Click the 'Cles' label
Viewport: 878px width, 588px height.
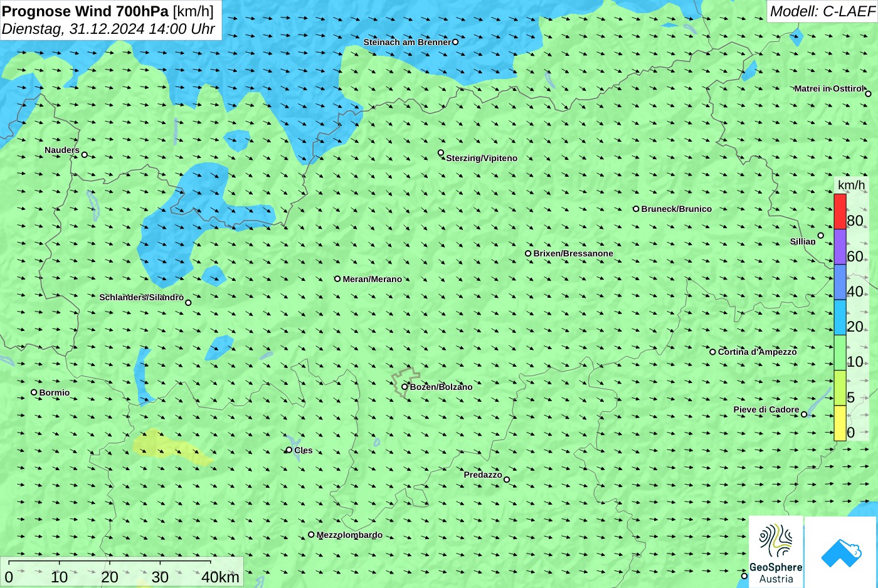pyautogui.click(x=304, y=450)
